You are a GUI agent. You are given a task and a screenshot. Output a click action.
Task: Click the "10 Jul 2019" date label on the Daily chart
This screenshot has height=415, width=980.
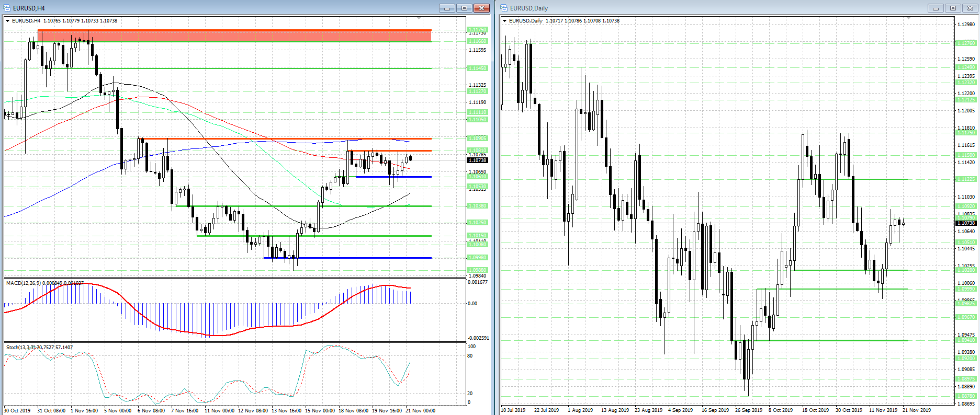click(513, 410)
